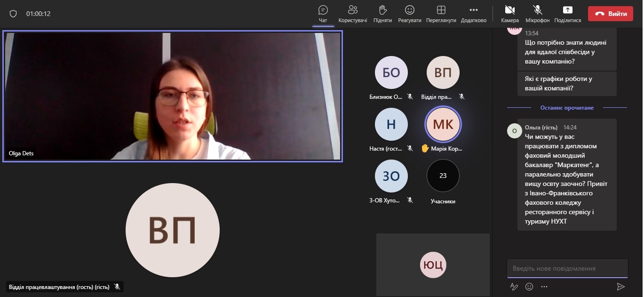
Task: Click the 14:24 message timestamp
Action: pyautogui.click(x=570, y=128)
